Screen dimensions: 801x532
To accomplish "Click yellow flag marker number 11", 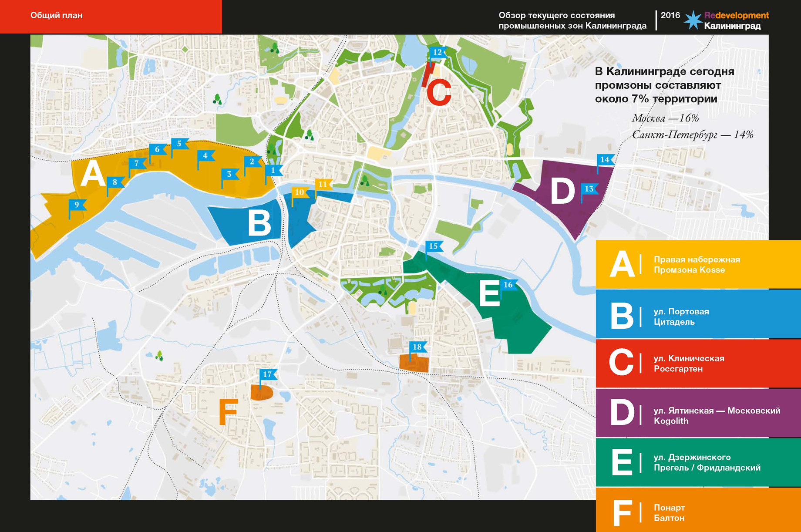I will (x=323, y=185).
